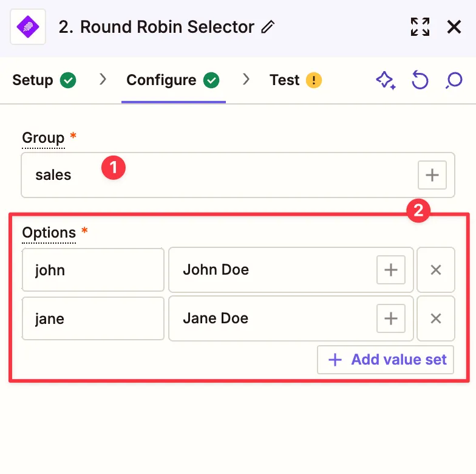Screen dimensions: 476x474
Task: Click the Add value set button
Action: tap(386, 360)
